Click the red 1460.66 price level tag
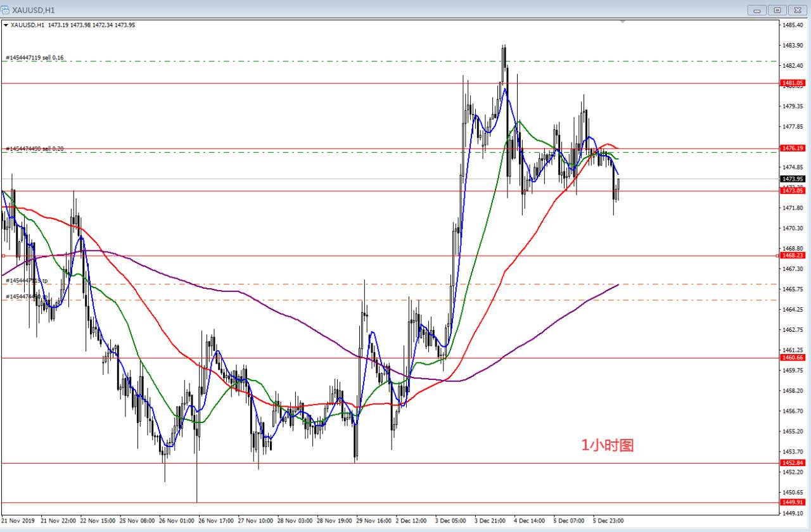 click(793, 358)
